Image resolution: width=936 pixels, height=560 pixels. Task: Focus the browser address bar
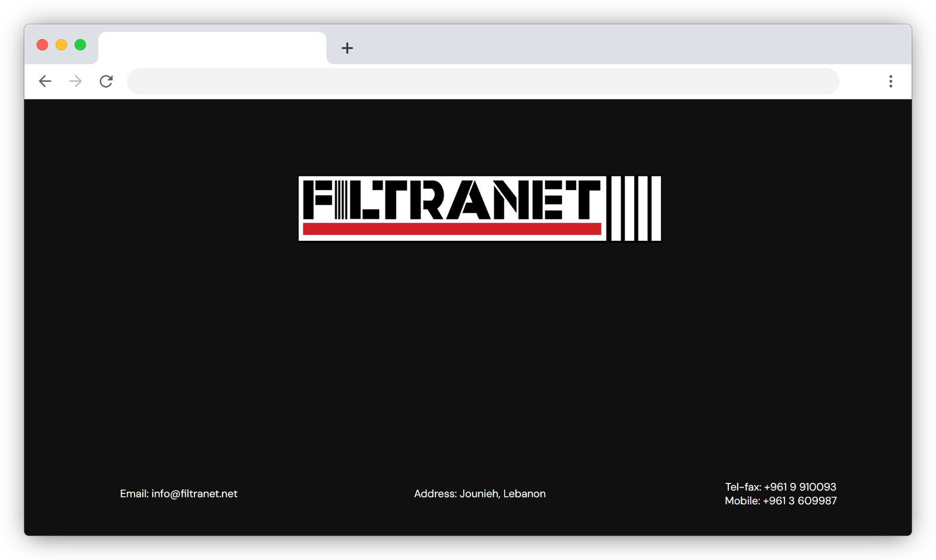tap(483, 81)
